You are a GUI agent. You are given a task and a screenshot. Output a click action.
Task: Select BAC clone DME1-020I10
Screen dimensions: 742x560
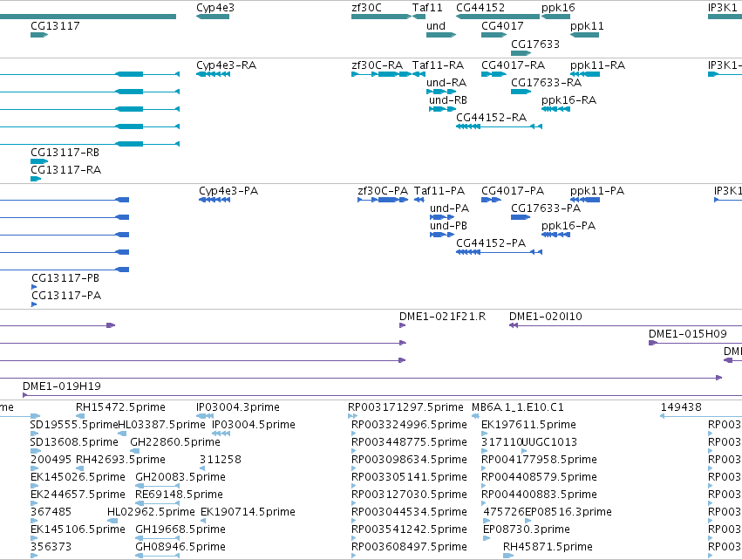pyautogui.click(x=625, y=325)
